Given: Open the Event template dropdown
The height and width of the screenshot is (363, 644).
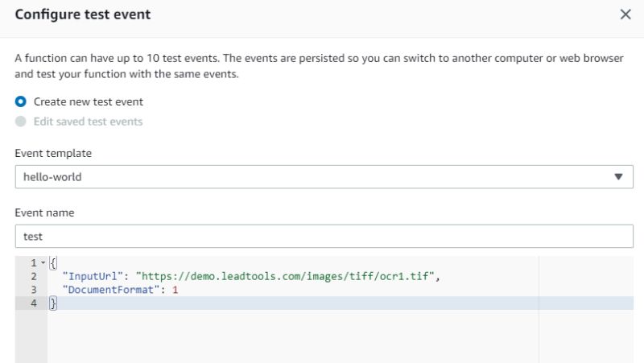Looking at the screenshot, I should click(x=324, y=177).
